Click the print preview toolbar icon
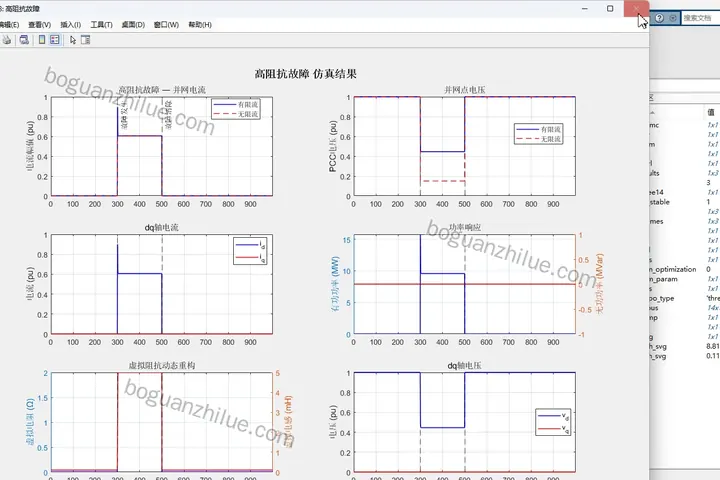The image size is (720, 480). click(24, 40)
